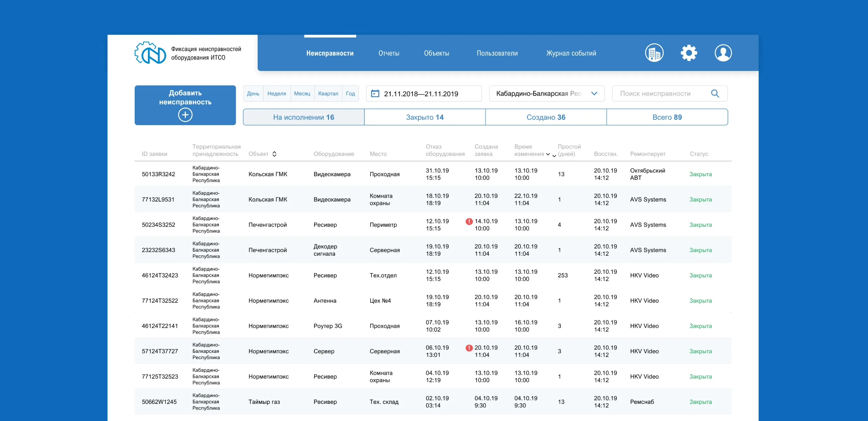Click the Ремонтирует column header
This screenshot has height=421, width=868.
[647, 154]
